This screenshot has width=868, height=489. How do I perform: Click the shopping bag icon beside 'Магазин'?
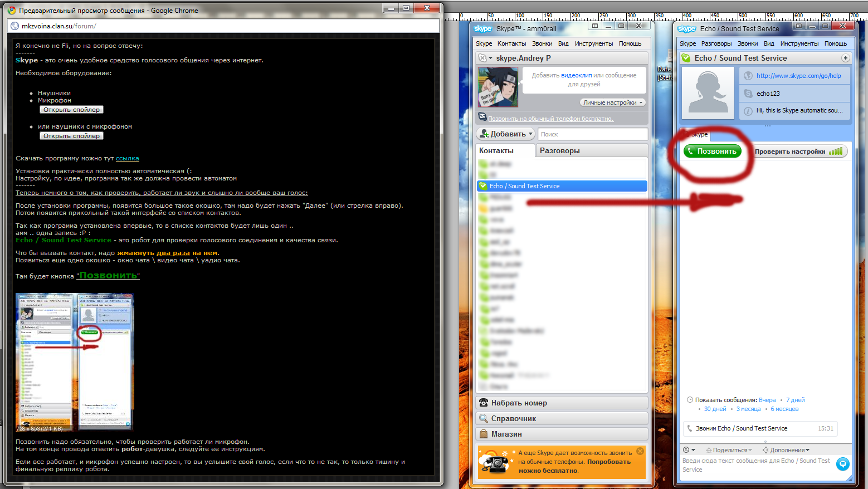483,434
